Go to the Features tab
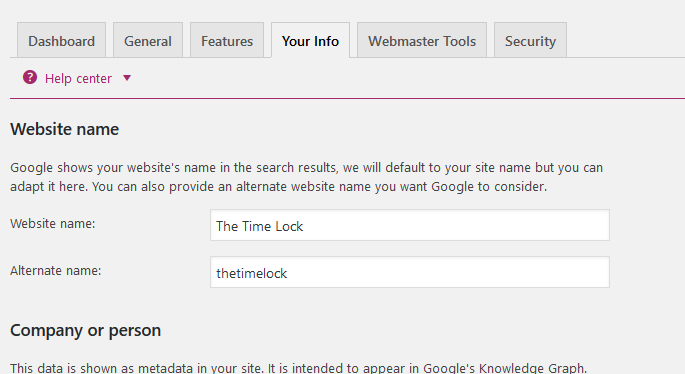Image resolution: width=685 pixels, height=374 pixels. (x=227, y=40)
